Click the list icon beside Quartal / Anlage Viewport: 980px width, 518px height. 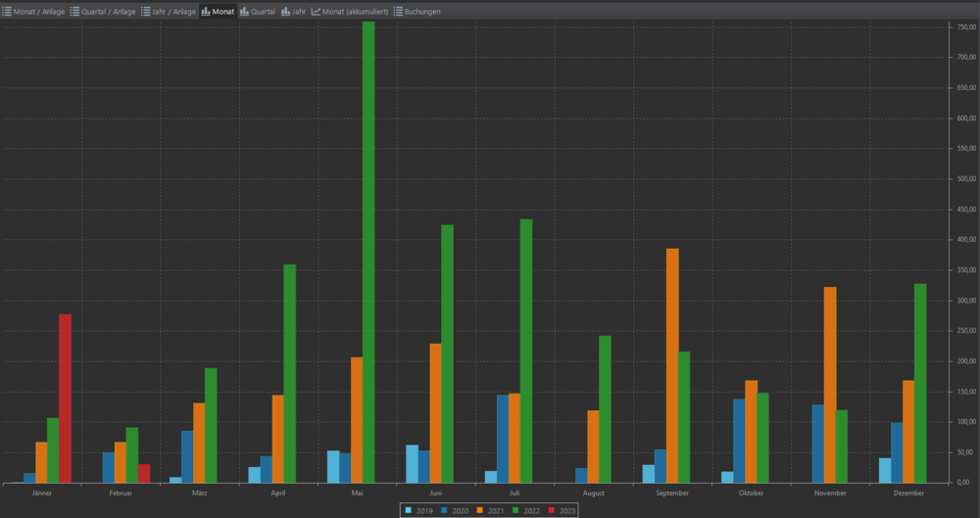[x=75, y=12]
